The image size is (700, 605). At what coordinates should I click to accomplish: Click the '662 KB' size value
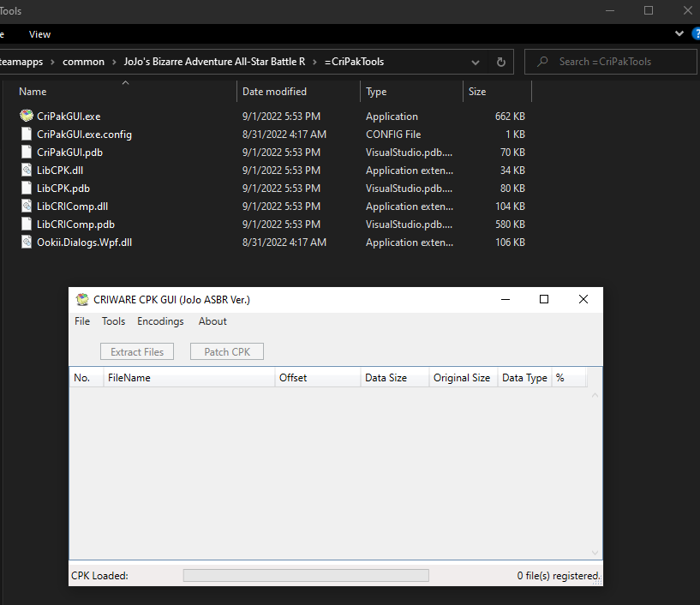click(x=510, y=117)
